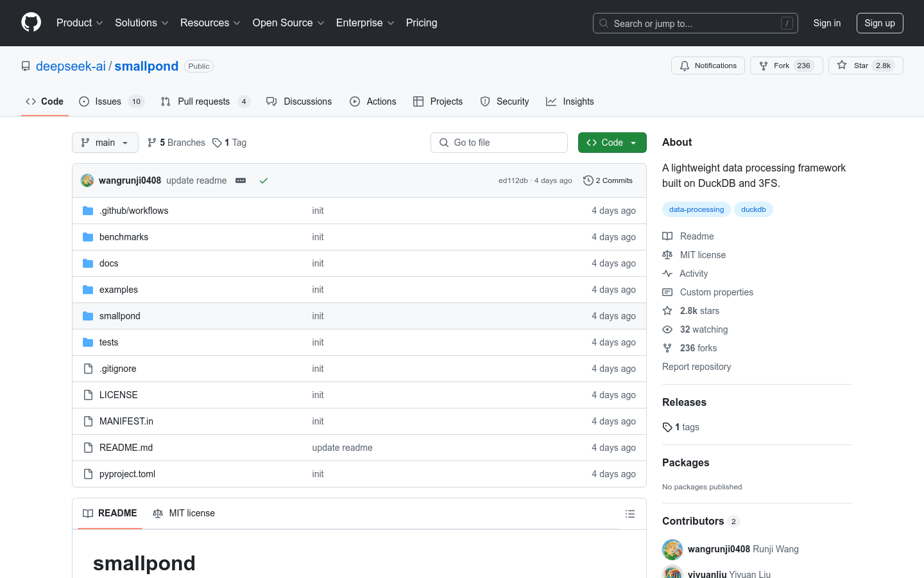View the 1 Tag link
Image resolution: width=924 pixels, height=578 pixels.
[x=230, y=143]
